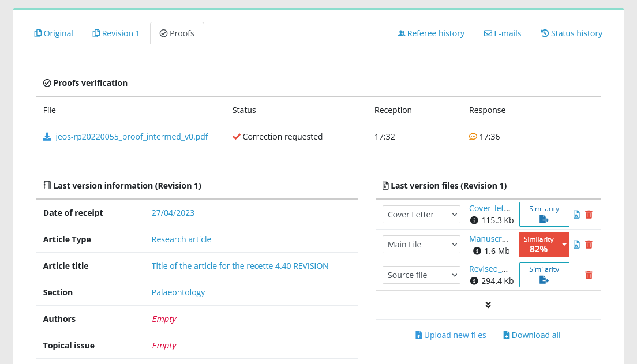Click the 17:36 response time
The height and width of the screenshot is (364, 637).
[489, 137]
